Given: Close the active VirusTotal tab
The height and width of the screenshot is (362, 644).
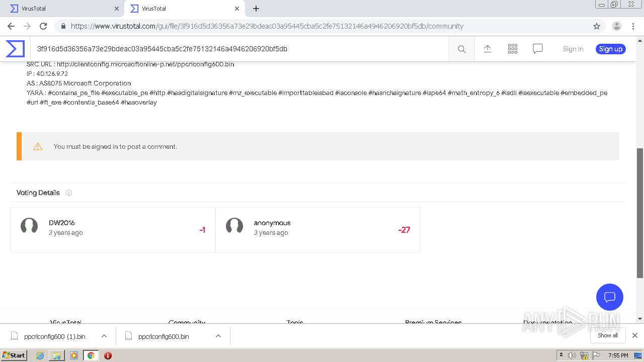Looking at the screenshot, I should [237, 9].
